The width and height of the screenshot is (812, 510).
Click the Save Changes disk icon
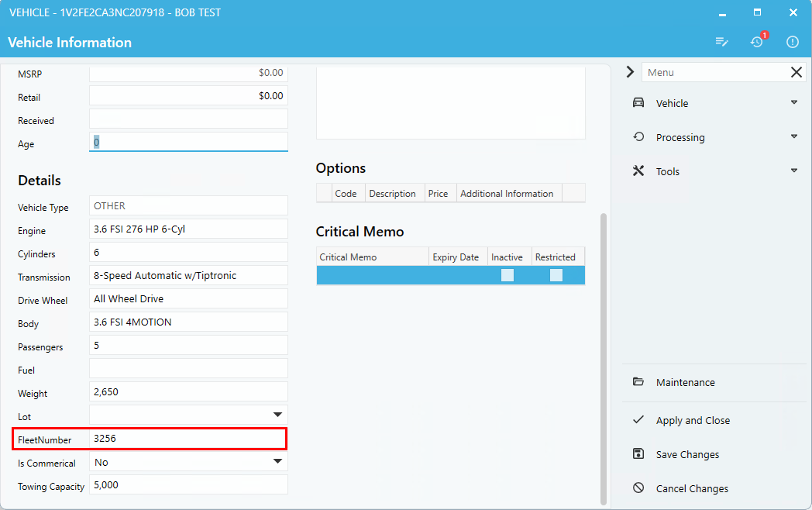638,454
